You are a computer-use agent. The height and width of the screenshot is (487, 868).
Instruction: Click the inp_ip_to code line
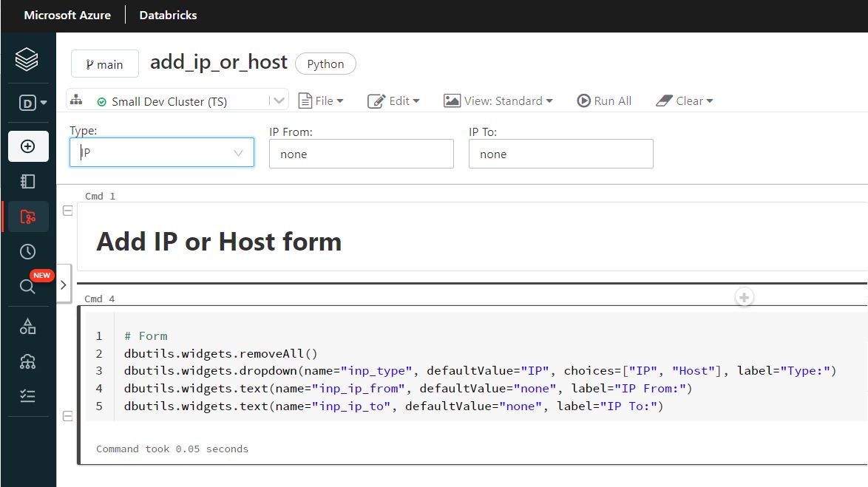pyautogui.click(x=393, y=406)
